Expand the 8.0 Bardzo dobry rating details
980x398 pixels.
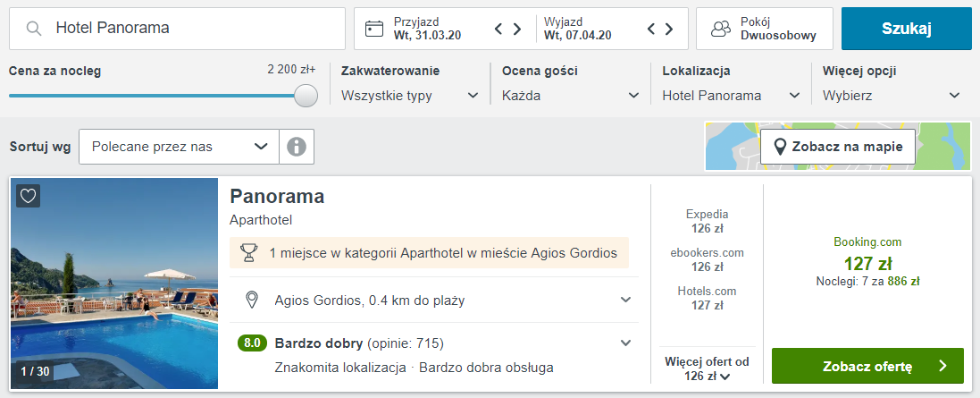coord(625,343)
